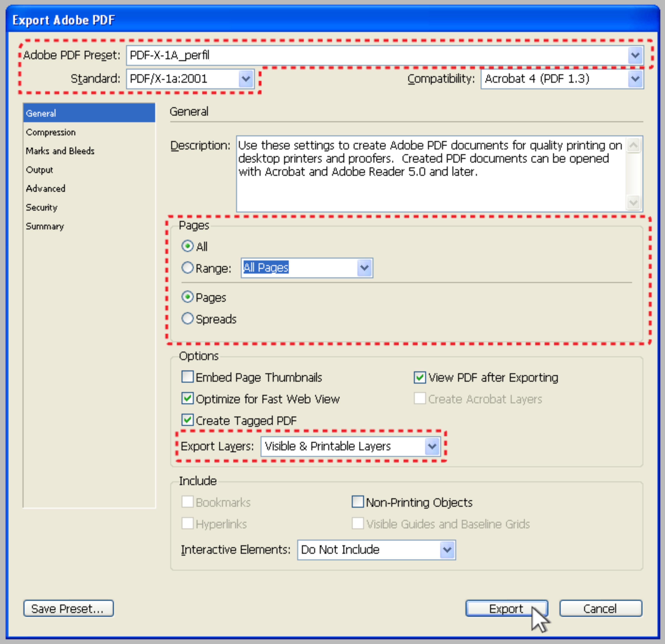Click the All Pages range text field
665x644 pixels.
(x=299, y=268)
